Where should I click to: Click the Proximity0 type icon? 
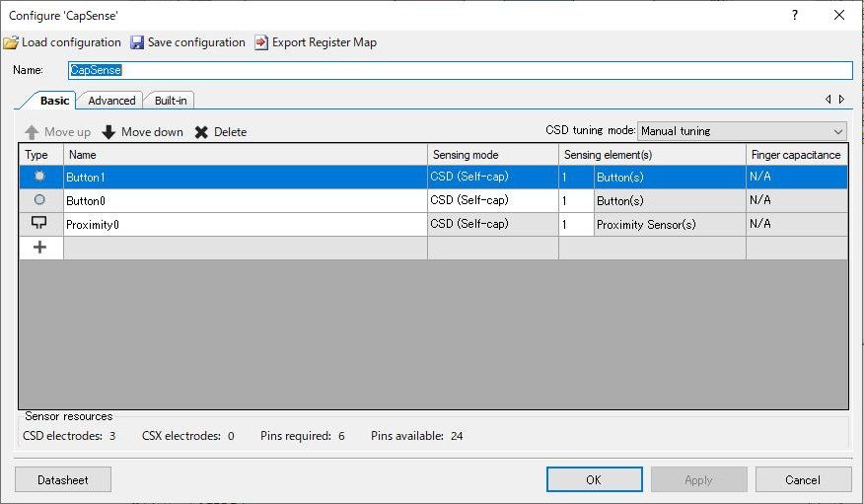[39, 223]
